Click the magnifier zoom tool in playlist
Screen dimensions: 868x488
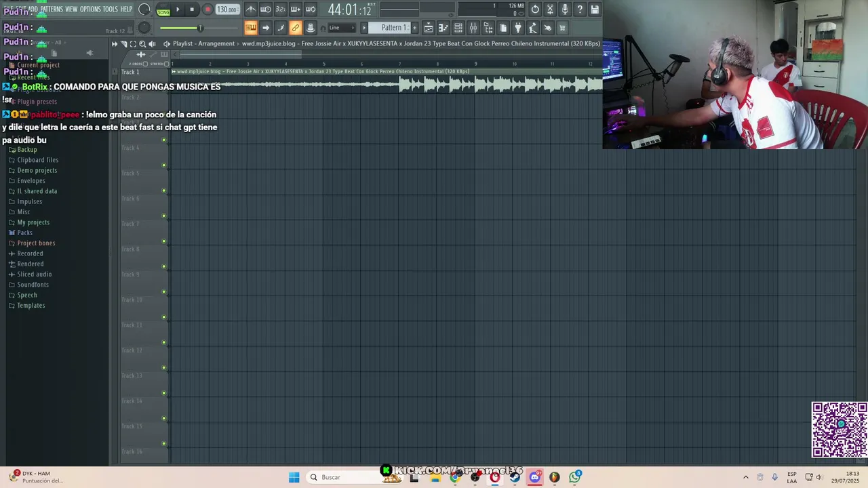pyautogui.click(x=142, y=44)
